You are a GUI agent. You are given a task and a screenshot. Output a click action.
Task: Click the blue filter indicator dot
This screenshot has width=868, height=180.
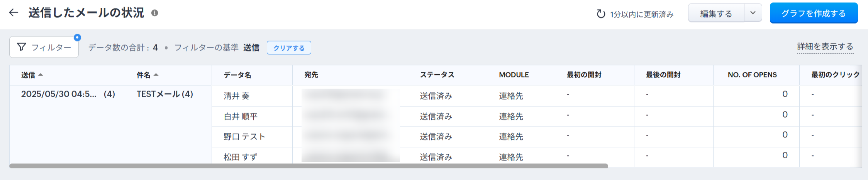[x=78, y=38]
